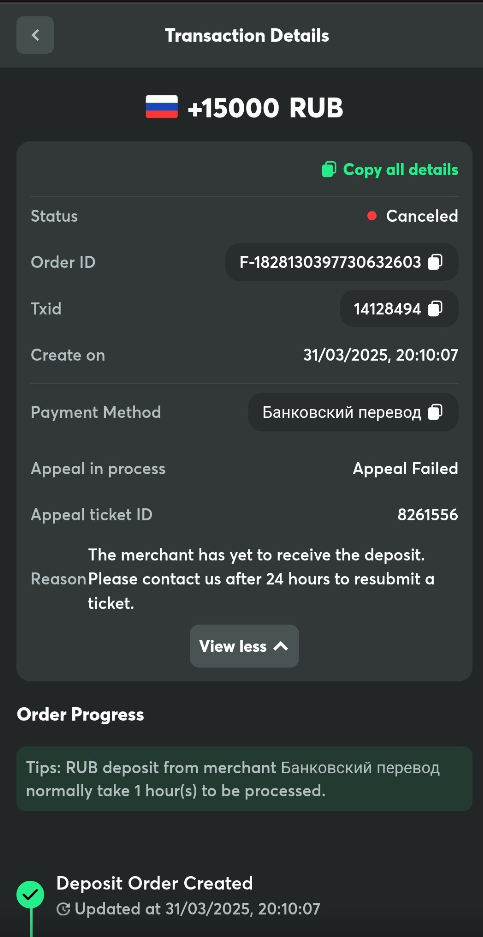Viewport: 483px width, 937px height.
Task: Copy the Txid 14128494 via copy icon
Action: (x=435, y=308)
